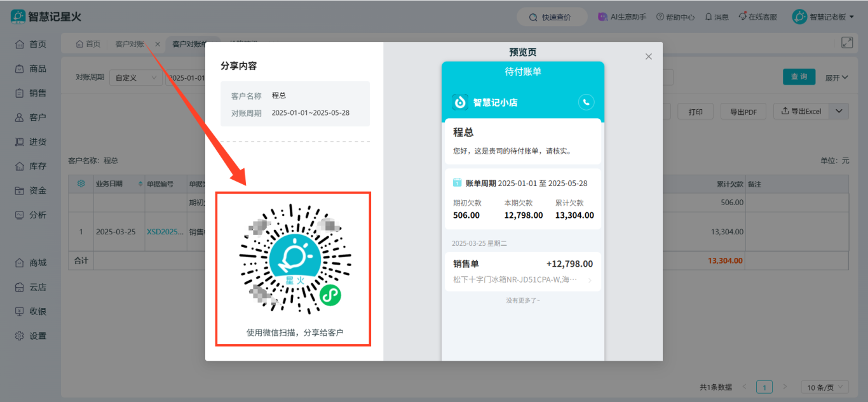
Task: Click the 累计欠款 column header
Action: pos(730,184)
